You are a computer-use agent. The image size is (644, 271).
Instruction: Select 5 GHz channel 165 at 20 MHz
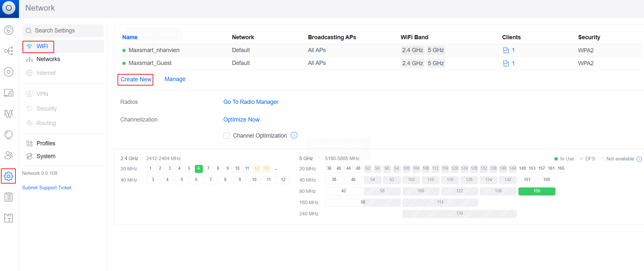(561, 169)
